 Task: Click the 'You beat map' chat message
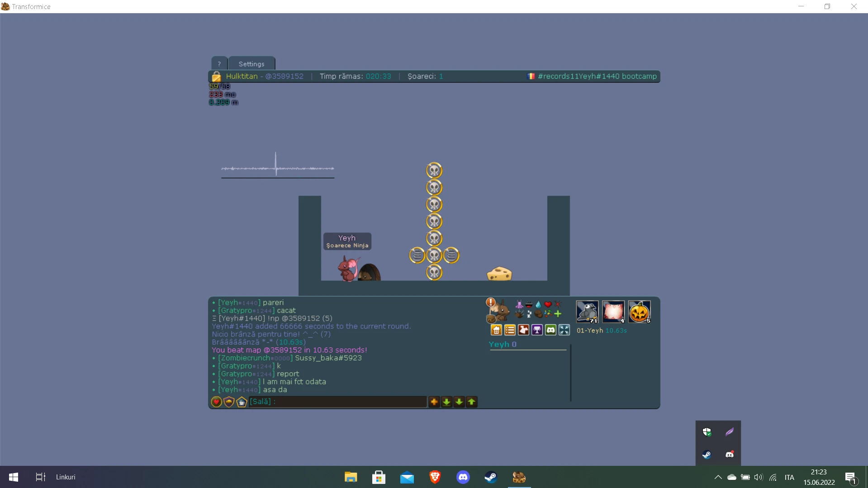[x=289, y=350]
